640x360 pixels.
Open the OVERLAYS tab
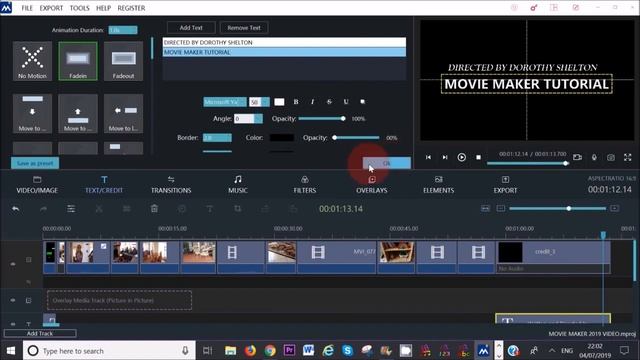pos(371,184)
